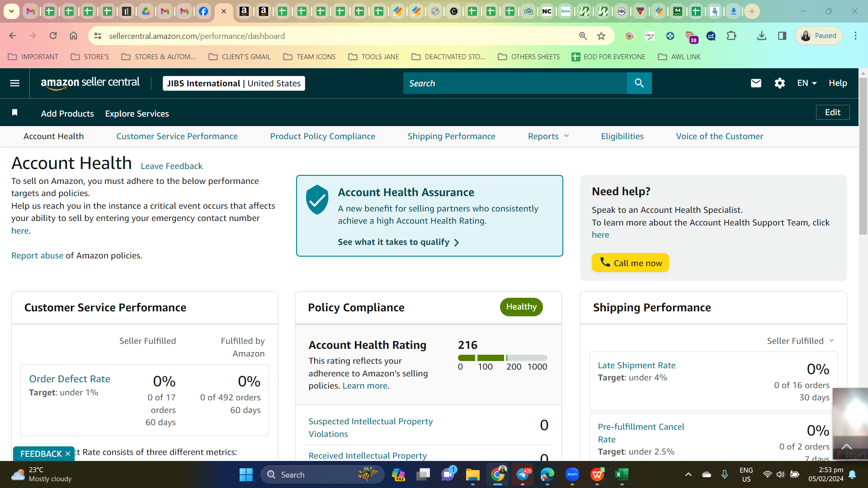Open the Eligibilities tab
Viewport: 868px width, 488px height.
pyautogui.click(x=622, y=136)
